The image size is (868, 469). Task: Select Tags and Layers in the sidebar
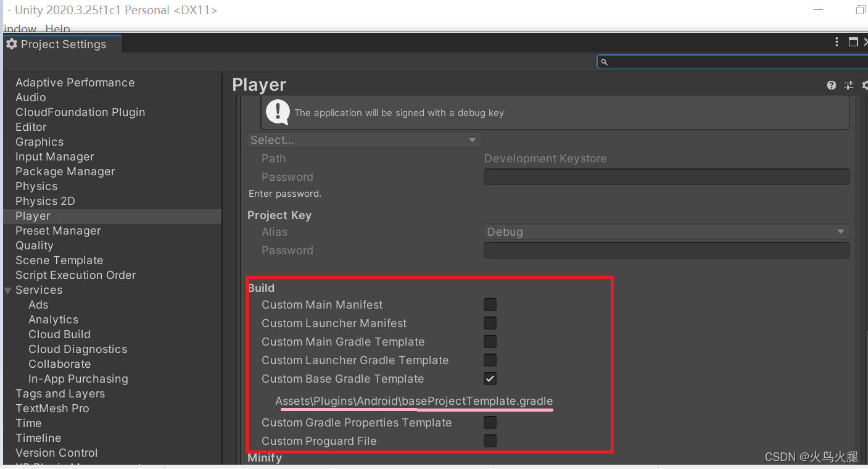60,393
